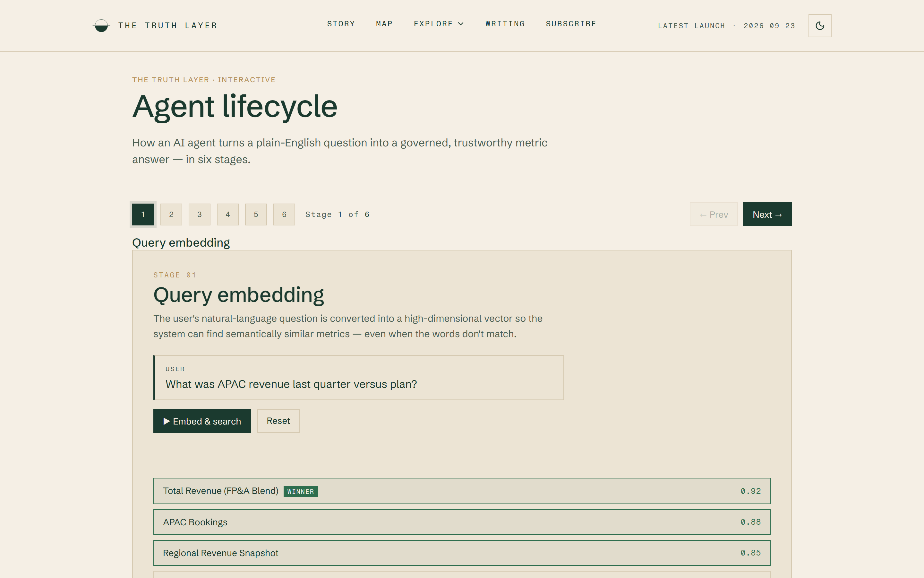Viewport: 924px width, 578px height.
Task: Open the STORY nav item
Action: coord(341,24)
